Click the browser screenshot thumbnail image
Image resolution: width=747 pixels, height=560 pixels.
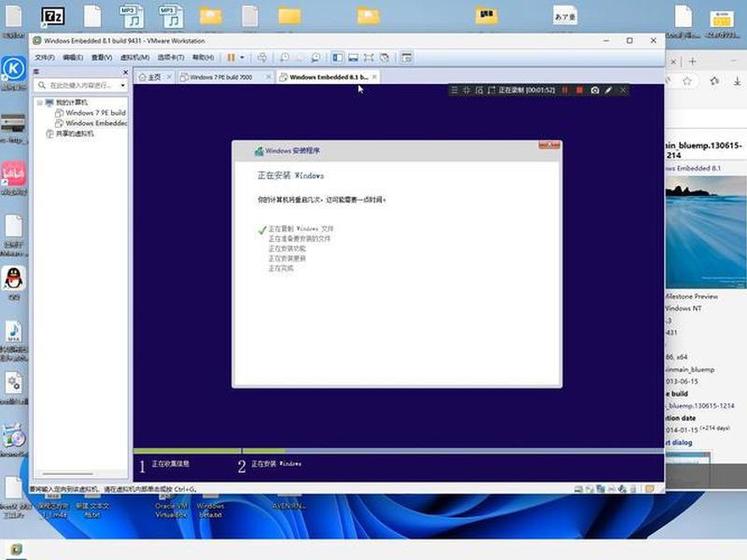click(x=706, y=232)
